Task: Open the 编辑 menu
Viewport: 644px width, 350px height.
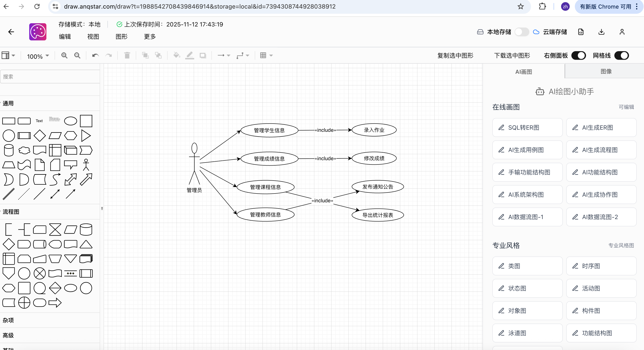Action: tap(65, 37)
